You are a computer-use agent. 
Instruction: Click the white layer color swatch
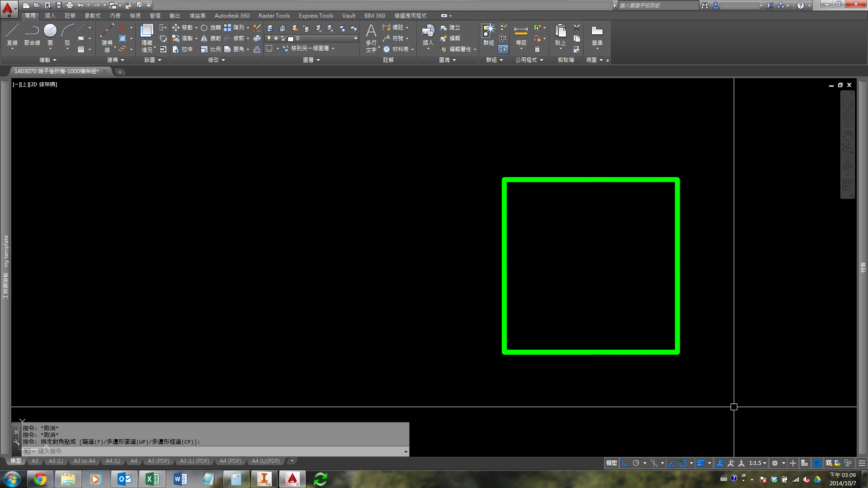point(291,39)
